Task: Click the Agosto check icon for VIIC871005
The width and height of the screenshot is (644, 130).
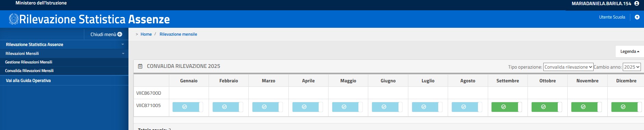Action: click(463, 107)
